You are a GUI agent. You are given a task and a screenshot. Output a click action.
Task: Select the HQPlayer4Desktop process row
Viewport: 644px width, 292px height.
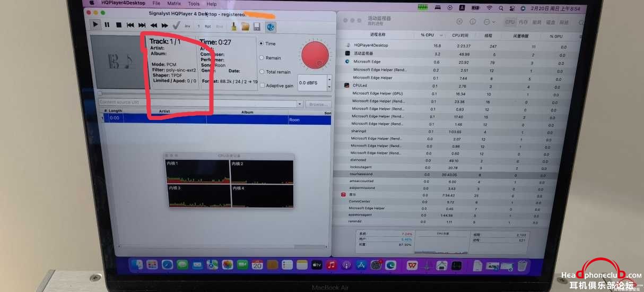click(456, 46)
